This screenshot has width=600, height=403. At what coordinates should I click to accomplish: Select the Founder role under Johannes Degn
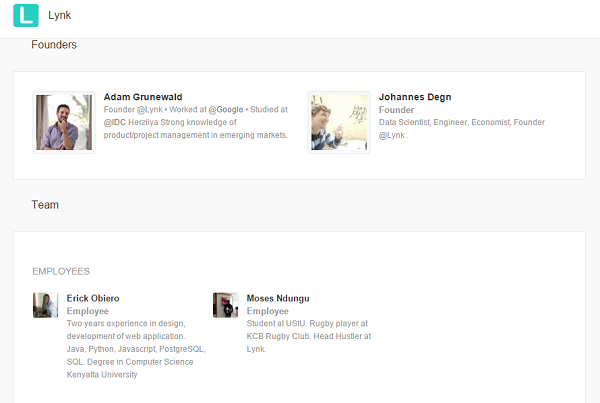coord(396,110)
